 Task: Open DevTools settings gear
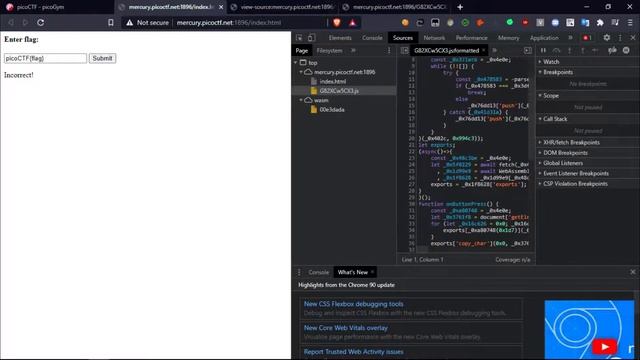(x=607, y=38)
